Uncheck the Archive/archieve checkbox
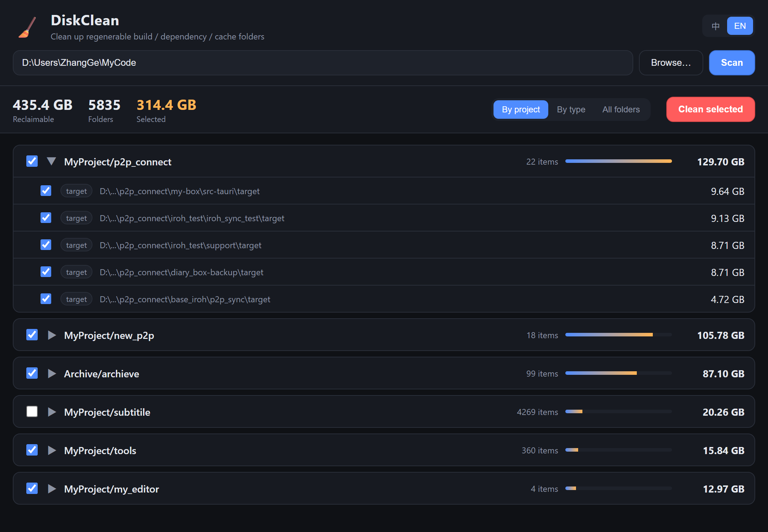Image resolution: width=768 pixels, height=532 pixels. click(32, 373)
